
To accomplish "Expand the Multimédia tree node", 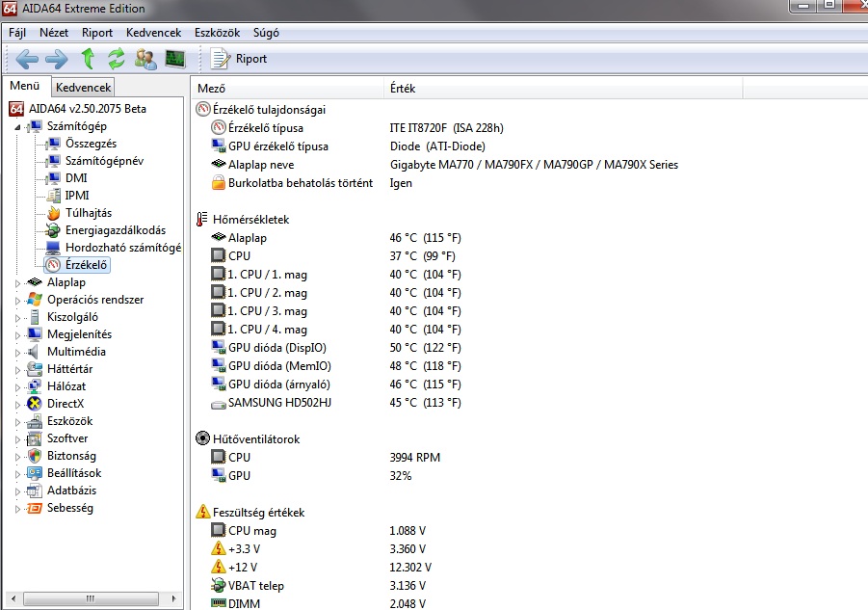I will coord(17,353).
